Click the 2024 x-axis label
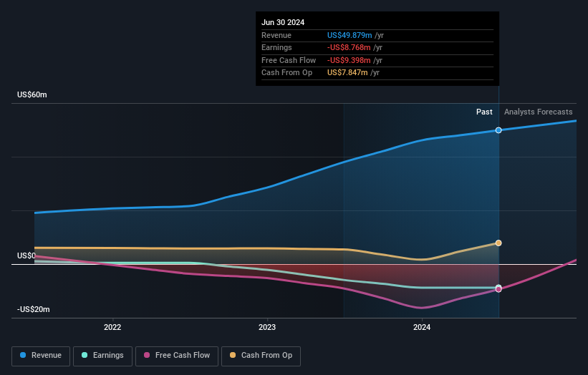The image size is (588, 375). point(422,328)
